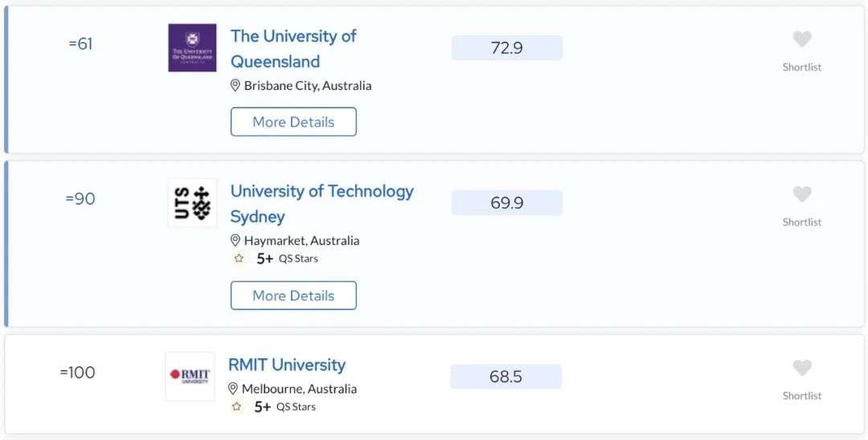Click location pin beside Brisbane City, Australia

235,85
